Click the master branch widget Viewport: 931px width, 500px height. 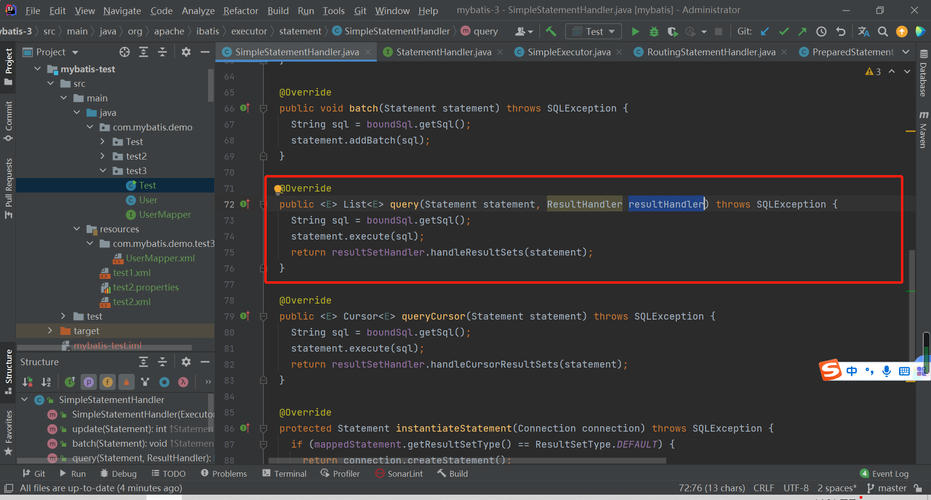[x=886, y=488]
